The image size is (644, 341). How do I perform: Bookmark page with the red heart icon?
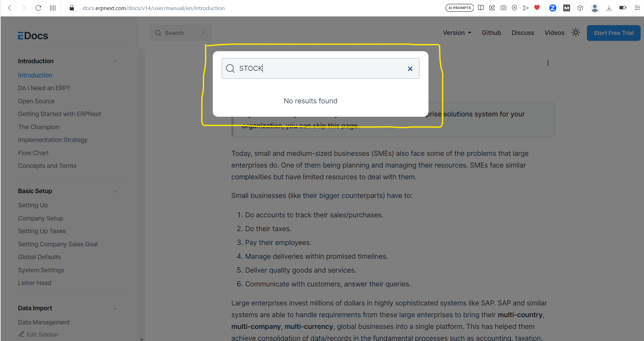pos(537,7)
